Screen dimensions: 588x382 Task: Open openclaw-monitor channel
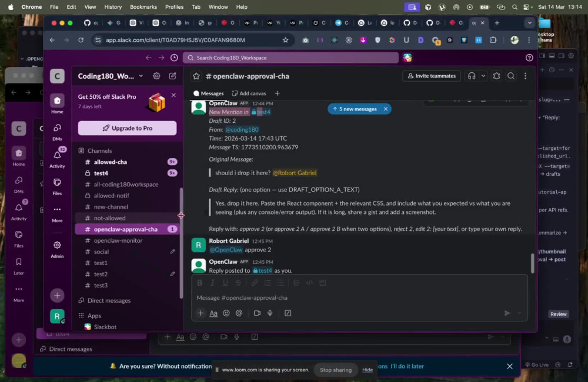pyautogui.click(x=127, y=241)
